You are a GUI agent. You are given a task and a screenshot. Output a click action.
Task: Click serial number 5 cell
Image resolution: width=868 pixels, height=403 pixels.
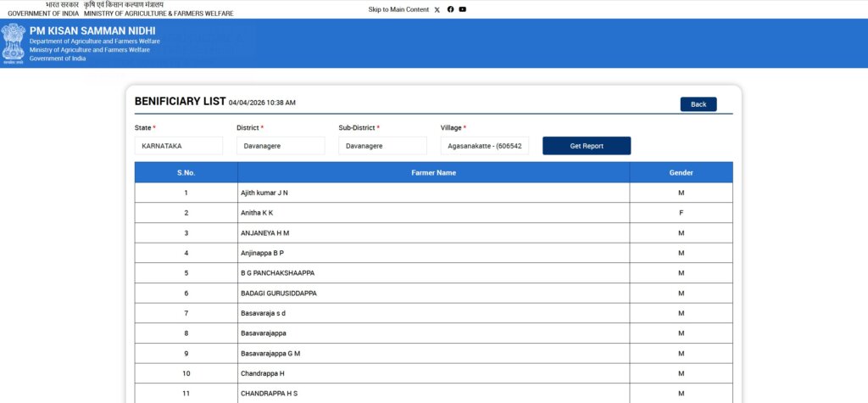(186, 272)
